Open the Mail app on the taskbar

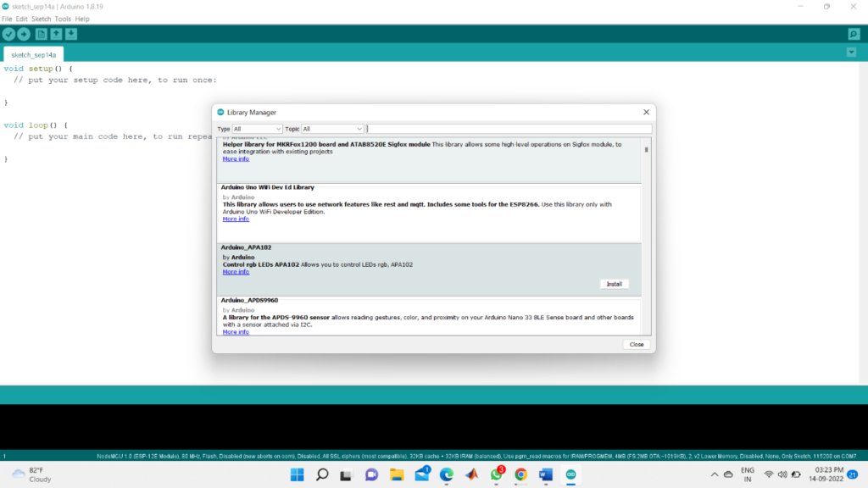[422, 474]
